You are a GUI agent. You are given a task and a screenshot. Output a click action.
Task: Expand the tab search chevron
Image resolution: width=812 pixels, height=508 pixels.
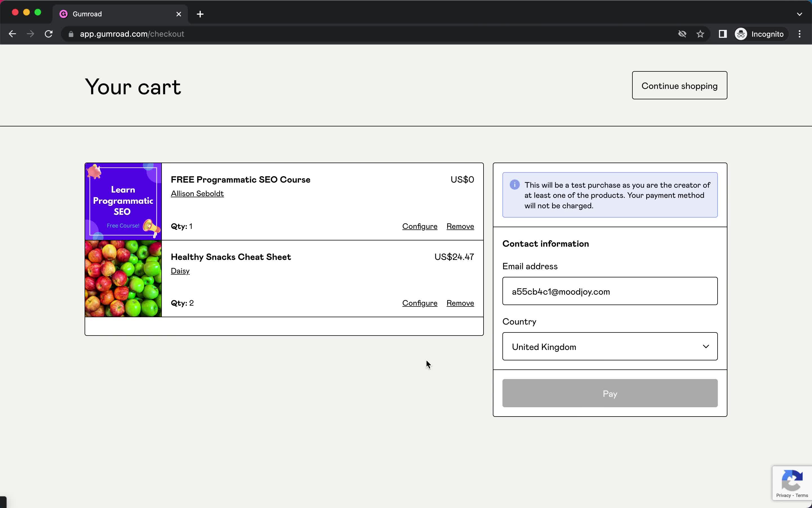point(800,14)
